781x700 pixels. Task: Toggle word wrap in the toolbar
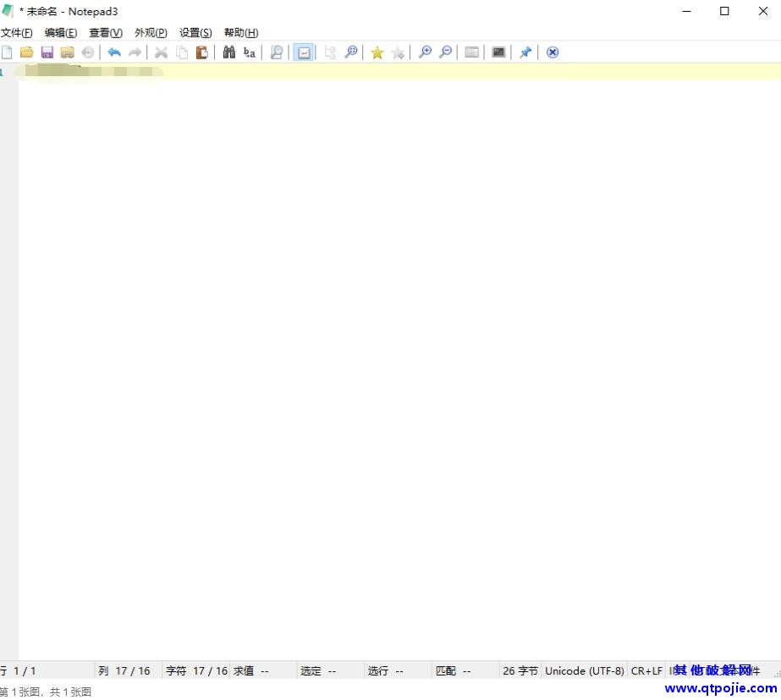click(x=303, y=52)
